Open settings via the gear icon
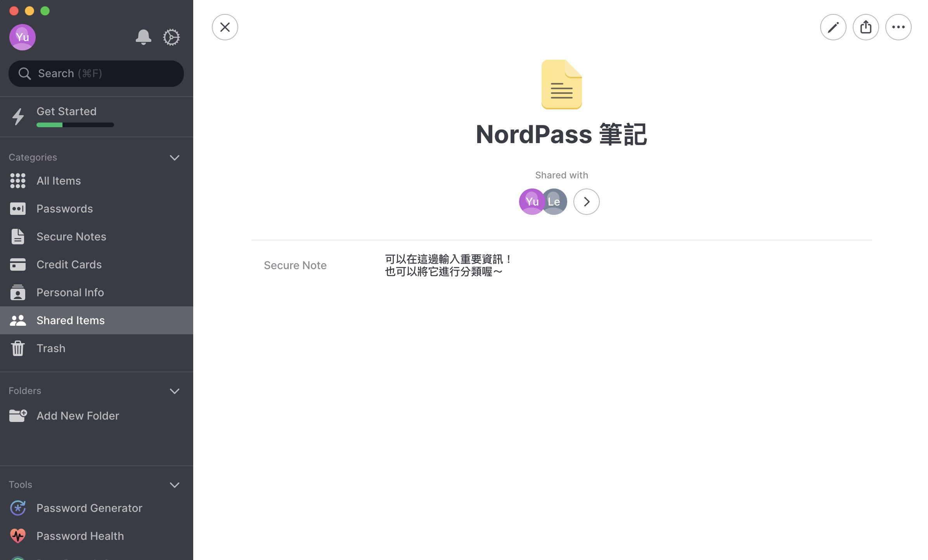 point(171,37)
